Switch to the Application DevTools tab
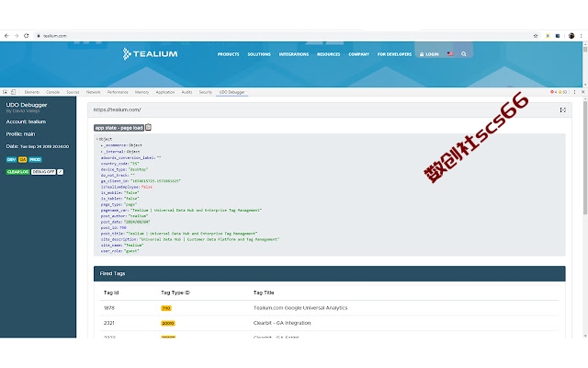 [x=165, y=92]
